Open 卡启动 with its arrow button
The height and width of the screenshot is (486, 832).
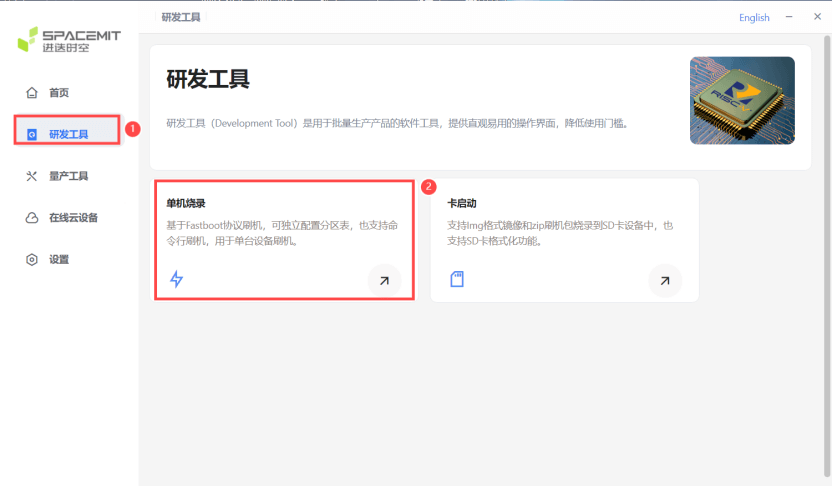(x=665, y=281)
